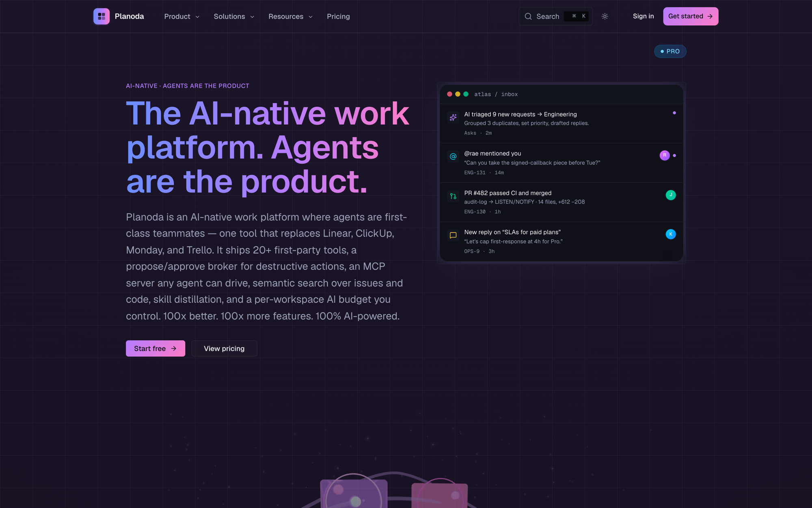
Task: Click the Search input field
Action: 555,16
